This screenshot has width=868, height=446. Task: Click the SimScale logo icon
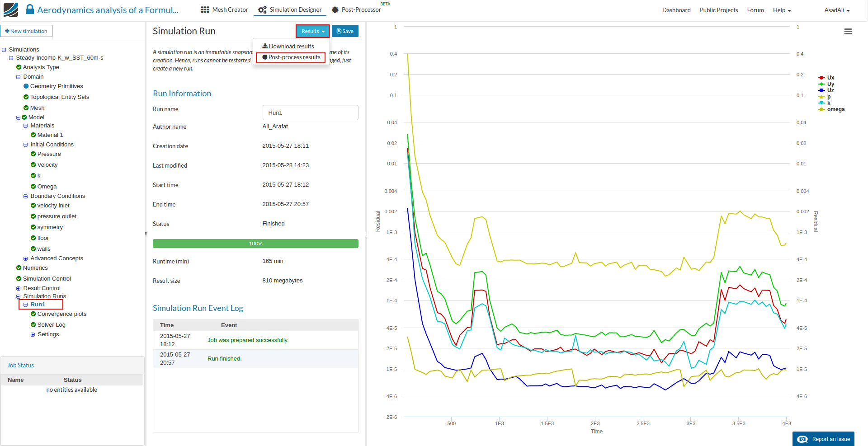11,10
